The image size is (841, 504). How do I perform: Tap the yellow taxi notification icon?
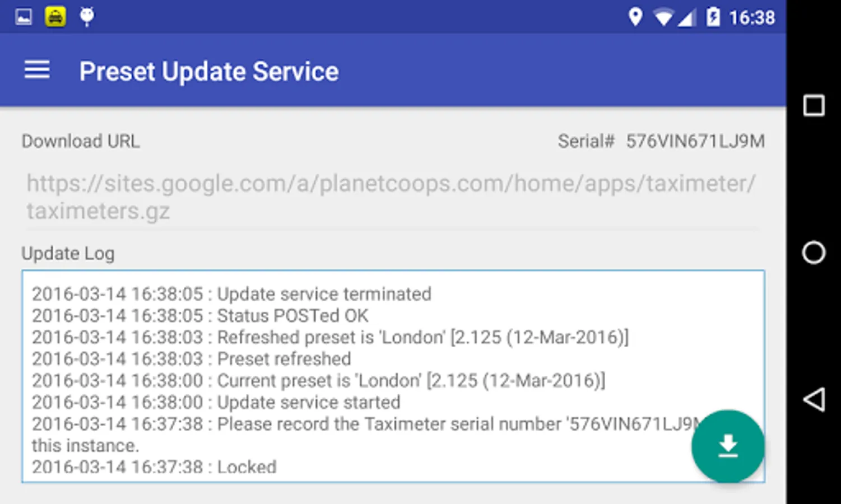[x=55, y=17]
